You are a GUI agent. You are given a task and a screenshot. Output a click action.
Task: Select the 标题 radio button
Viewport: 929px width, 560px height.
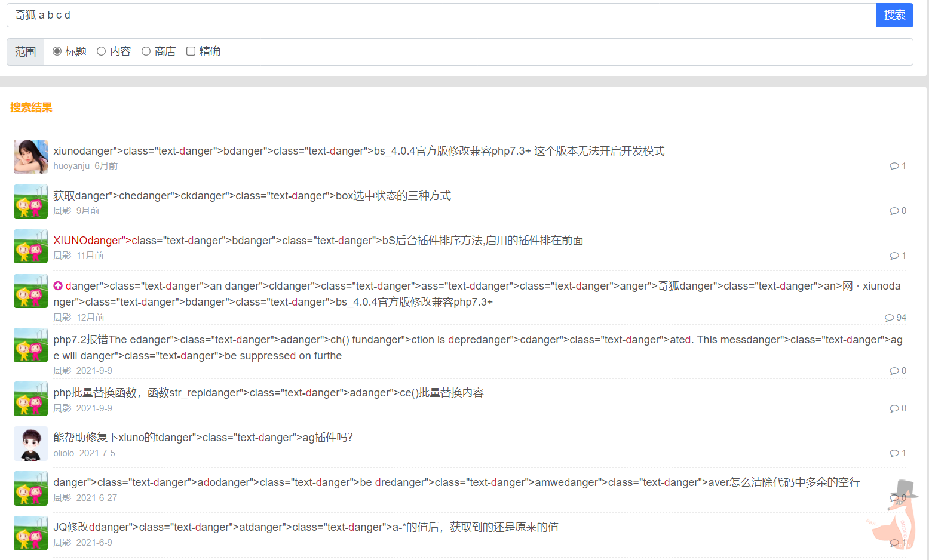coord(57,51)
